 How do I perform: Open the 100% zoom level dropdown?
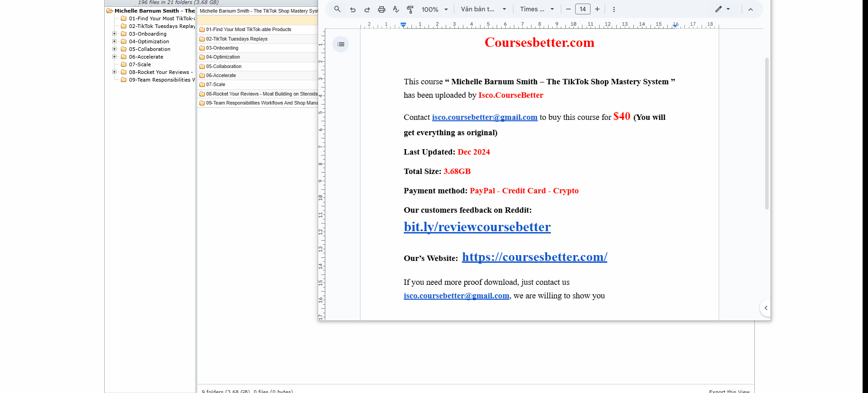pos(434,9)
